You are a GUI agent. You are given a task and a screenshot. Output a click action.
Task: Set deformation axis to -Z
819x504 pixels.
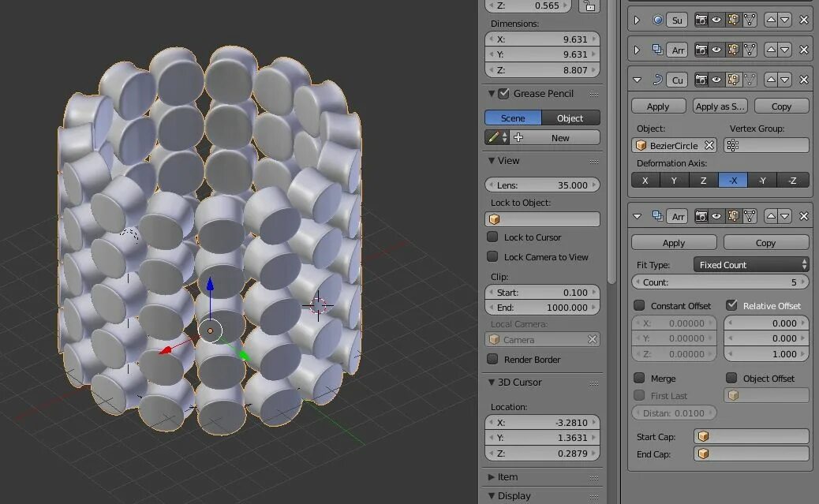click(x=793, y=181)
